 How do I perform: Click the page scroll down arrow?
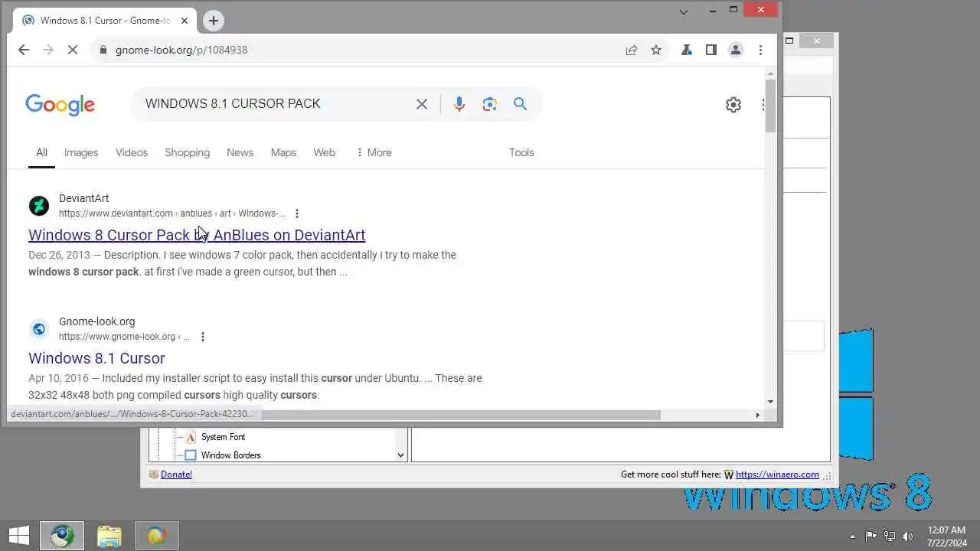click(770, 402)
